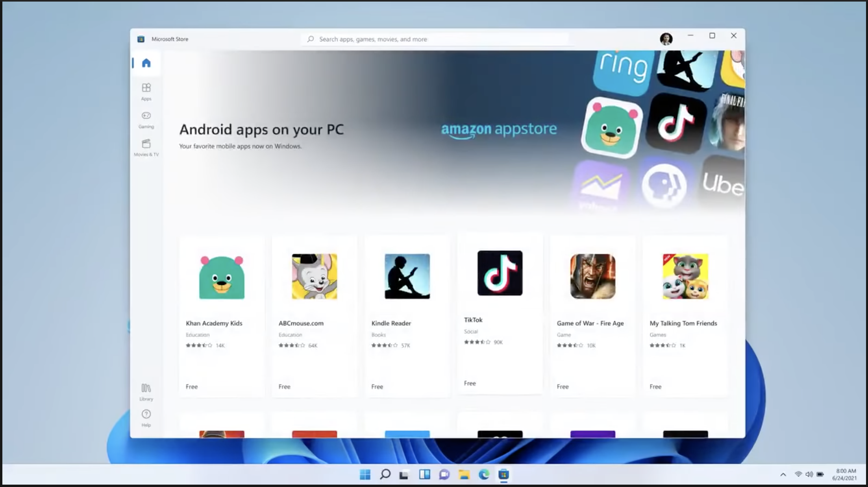Click the amazon appstore banner logo
This screenshot has height=487, width=868.
[499, 129]
